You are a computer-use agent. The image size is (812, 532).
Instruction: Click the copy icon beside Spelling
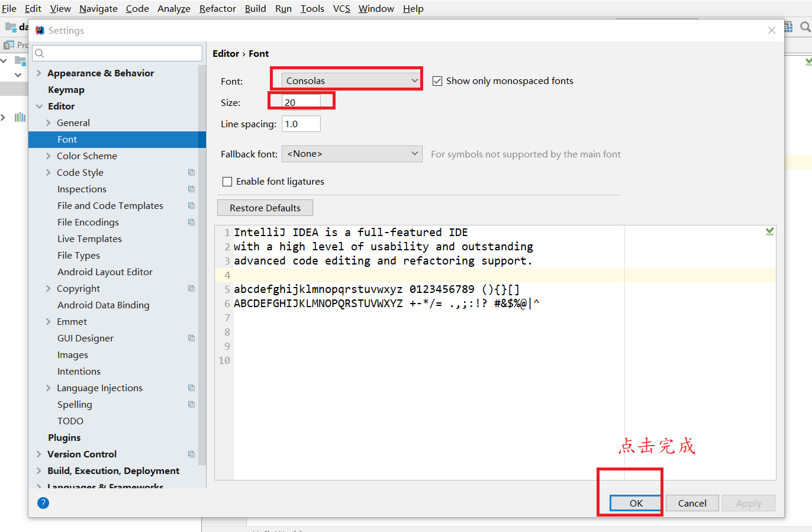click(x=191, y=405)
